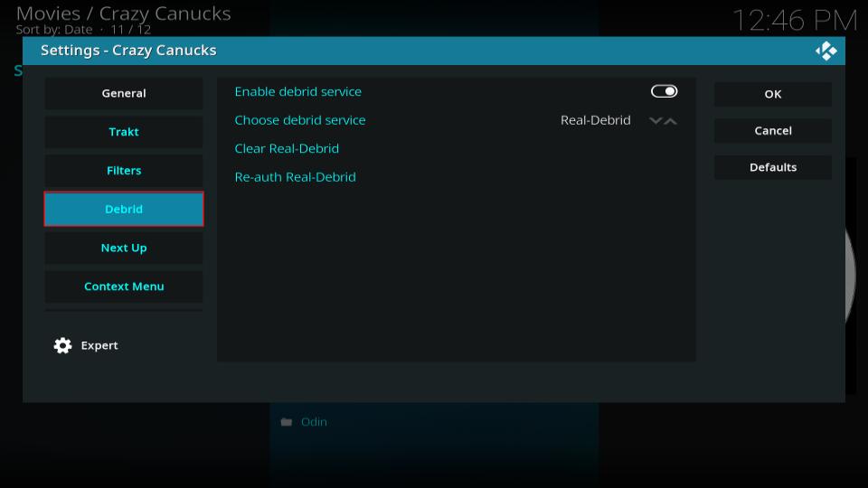Click the up arrow for Choose debrid service
The width and height of the screenshot is (868, 488).
(x=670, y=120)
